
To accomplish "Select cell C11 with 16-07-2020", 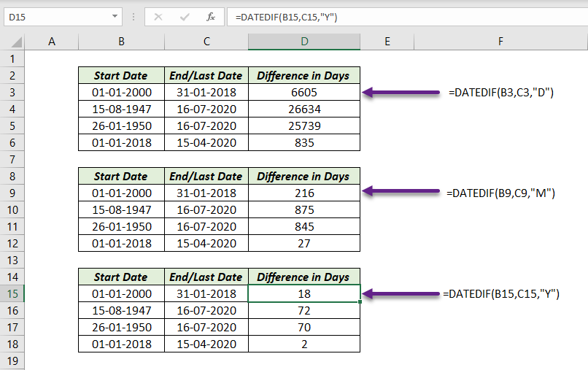I will click(206, 226).
